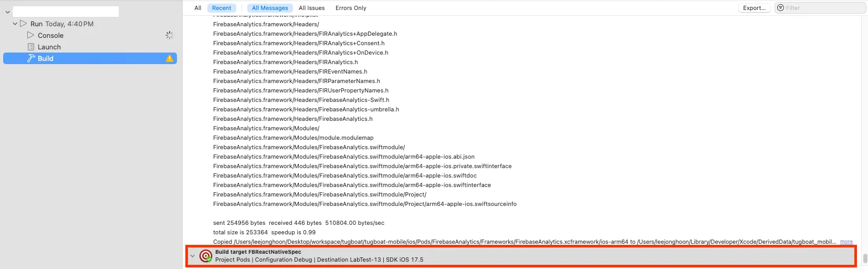Select the Build log entry in sidebar
The width and height of the screenshot is (868, 269).
[90, 58]
